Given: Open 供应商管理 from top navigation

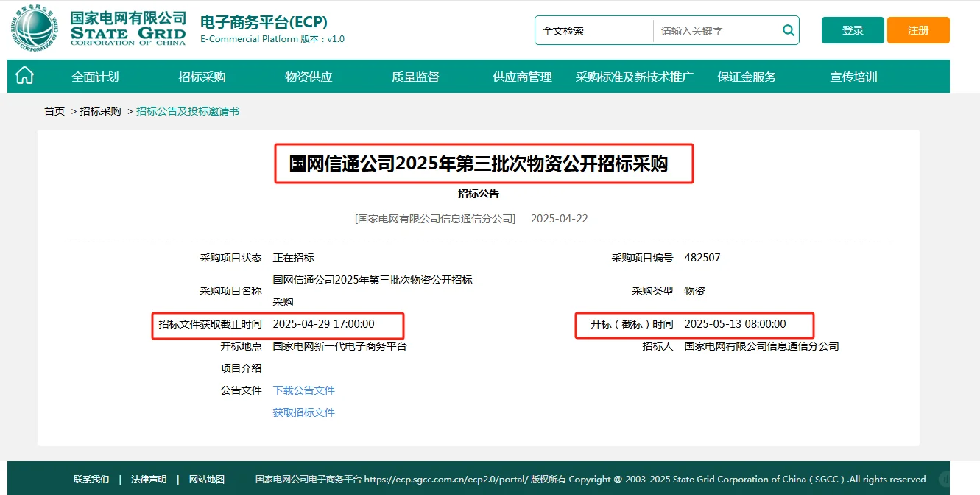Looking at the screenshot, I should click(521, 76).
